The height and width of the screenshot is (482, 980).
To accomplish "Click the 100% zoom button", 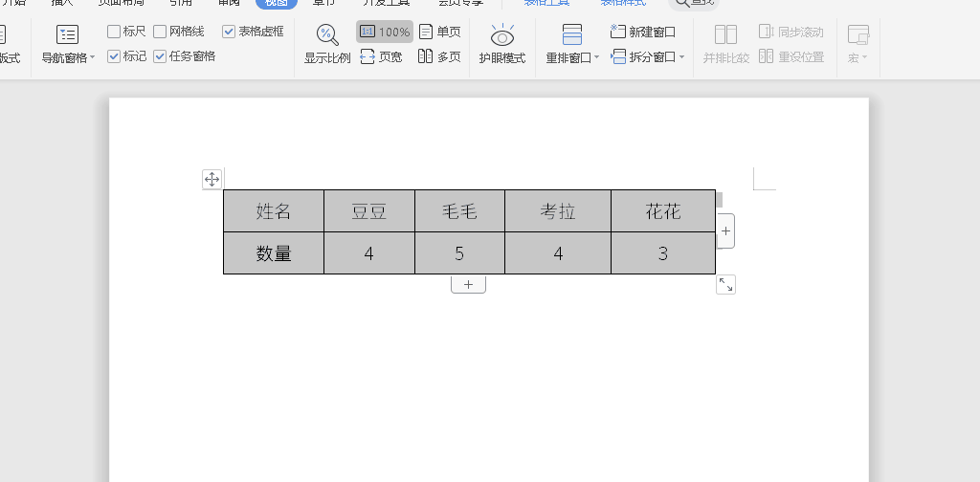I will click(x=385, y=32).
